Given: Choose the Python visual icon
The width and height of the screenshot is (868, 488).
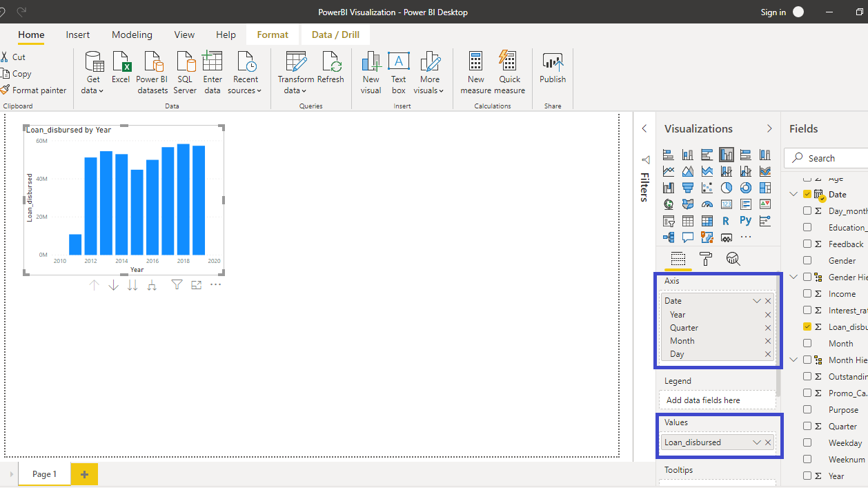Looking at the screenshot, I should [x=745, y=221].
